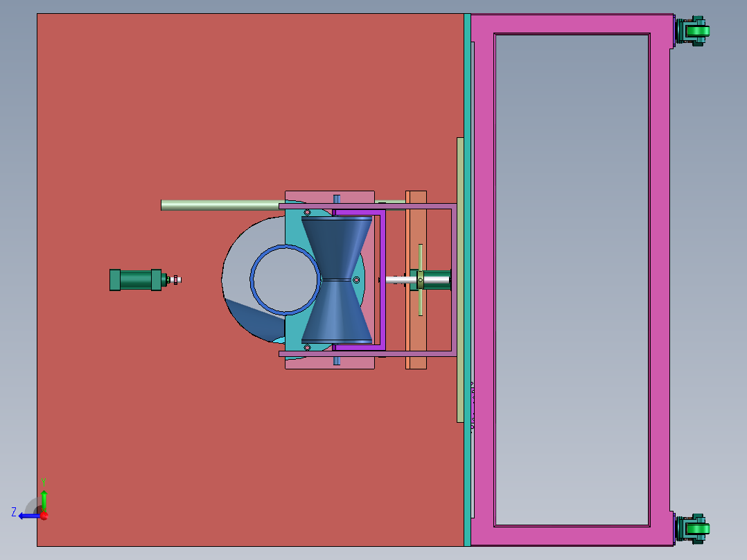Select the purple U-shaped bracket
The image size is (747, 560).
click(x=382, y=280)
